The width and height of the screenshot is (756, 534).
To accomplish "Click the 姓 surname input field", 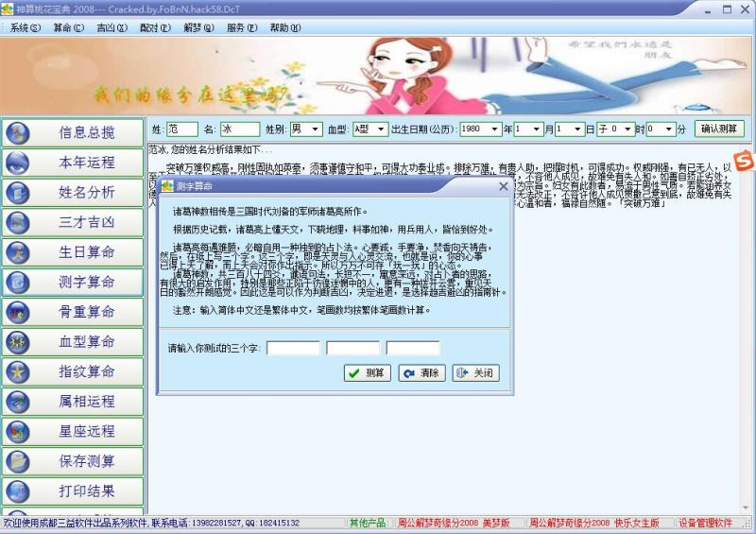I will click(x=182, y=129).
